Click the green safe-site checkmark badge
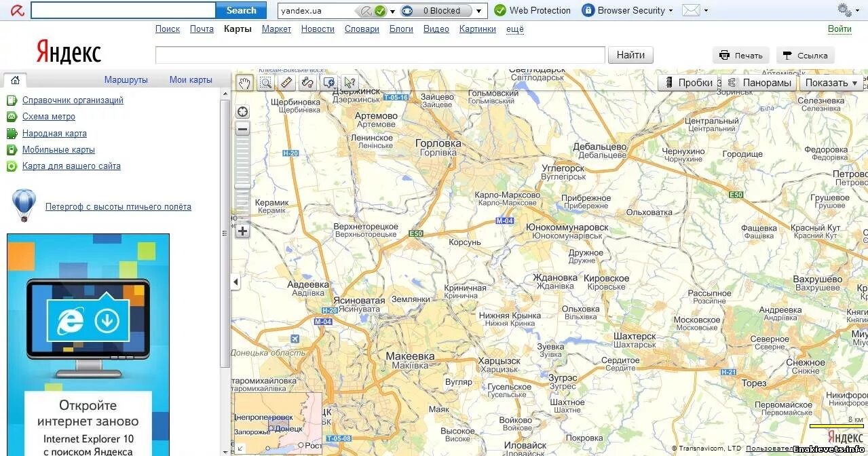Image resolution: width=868 pixels, height=456 pixels. (380, 11)
